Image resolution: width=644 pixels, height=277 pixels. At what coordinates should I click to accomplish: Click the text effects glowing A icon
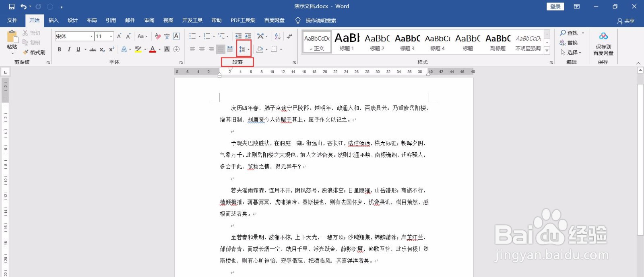124,49
